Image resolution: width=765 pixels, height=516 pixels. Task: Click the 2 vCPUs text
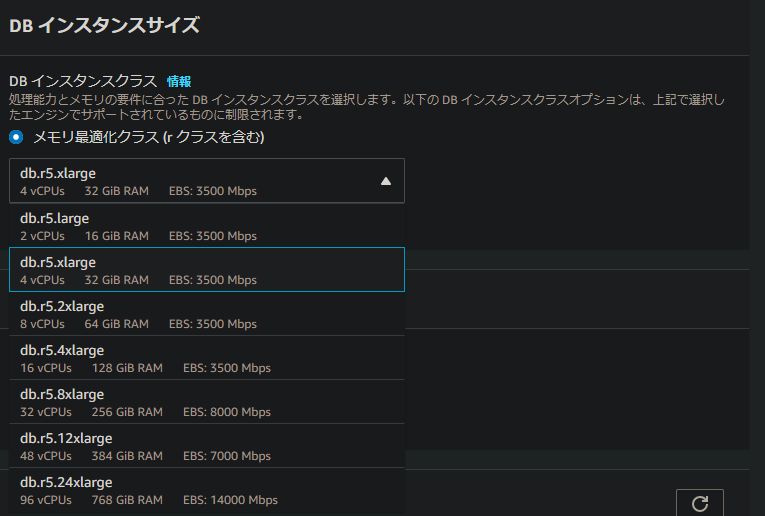42,236
